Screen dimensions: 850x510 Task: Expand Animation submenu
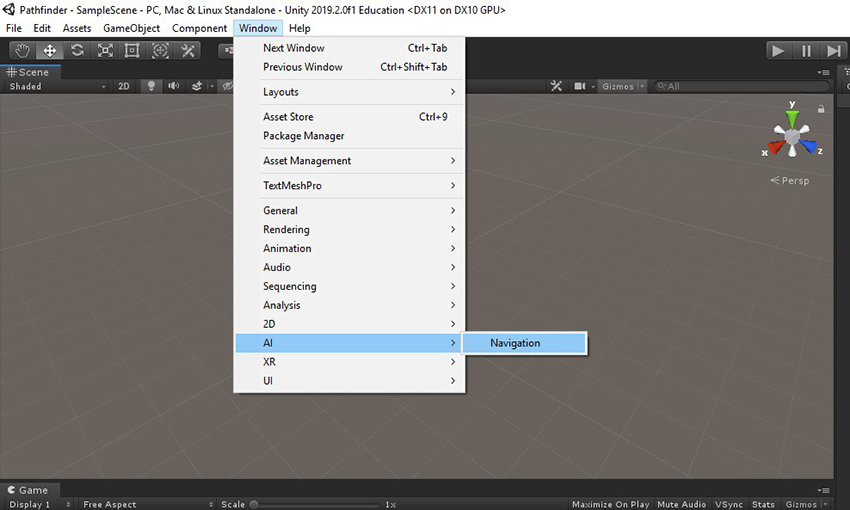[x=349, y=248]
